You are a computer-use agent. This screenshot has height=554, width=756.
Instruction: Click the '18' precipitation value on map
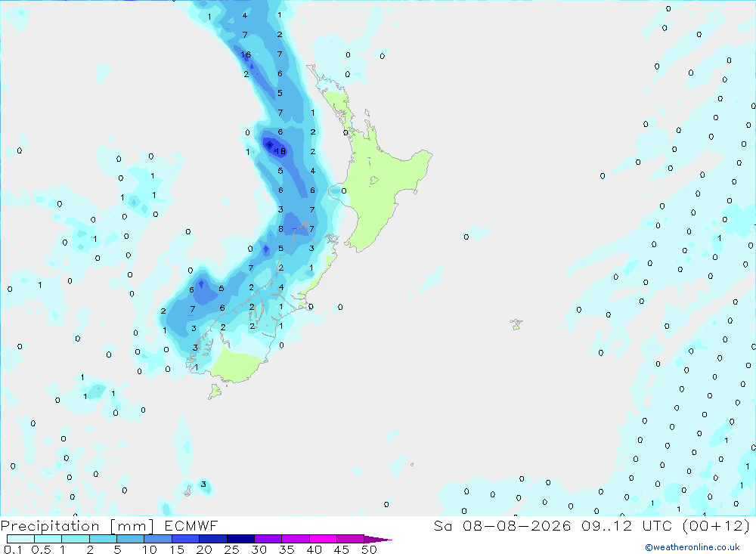280,151
